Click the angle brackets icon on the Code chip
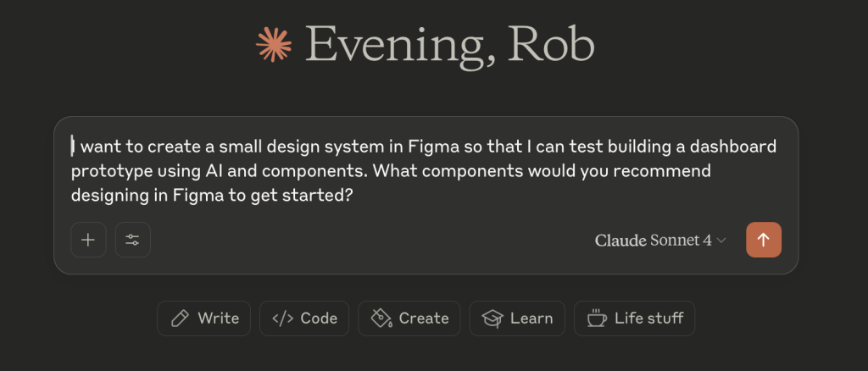Image resolution: width=868 pixels, height=371 pixels. pyautogui.click(x=282, y=318)
